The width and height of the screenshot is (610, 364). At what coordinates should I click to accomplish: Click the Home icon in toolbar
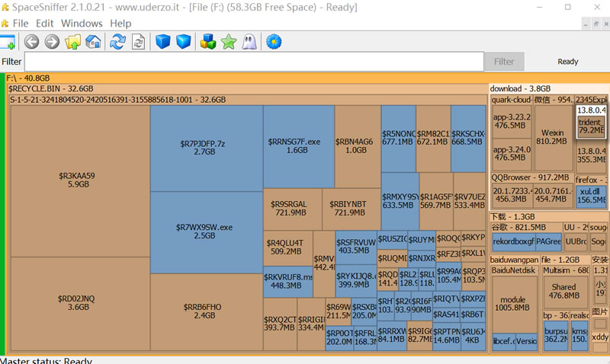click(x=94, y=42)
